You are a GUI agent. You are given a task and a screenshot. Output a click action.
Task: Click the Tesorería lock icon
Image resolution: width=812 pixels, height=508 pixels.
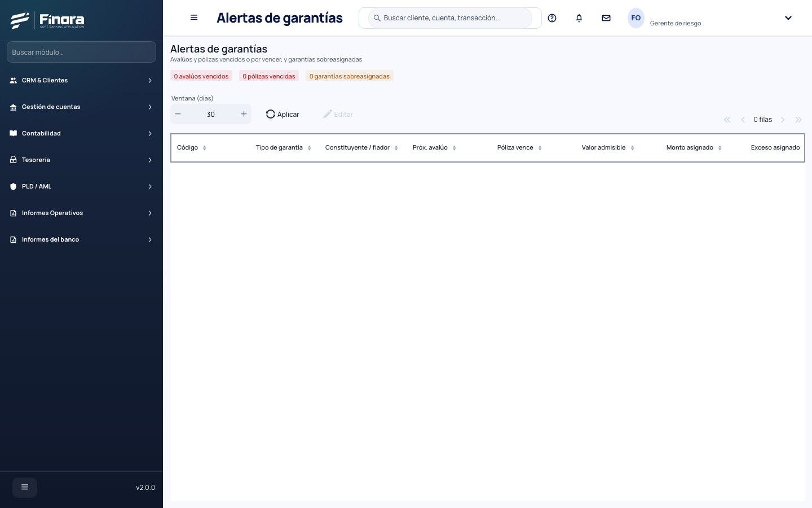tap(14, 160)
